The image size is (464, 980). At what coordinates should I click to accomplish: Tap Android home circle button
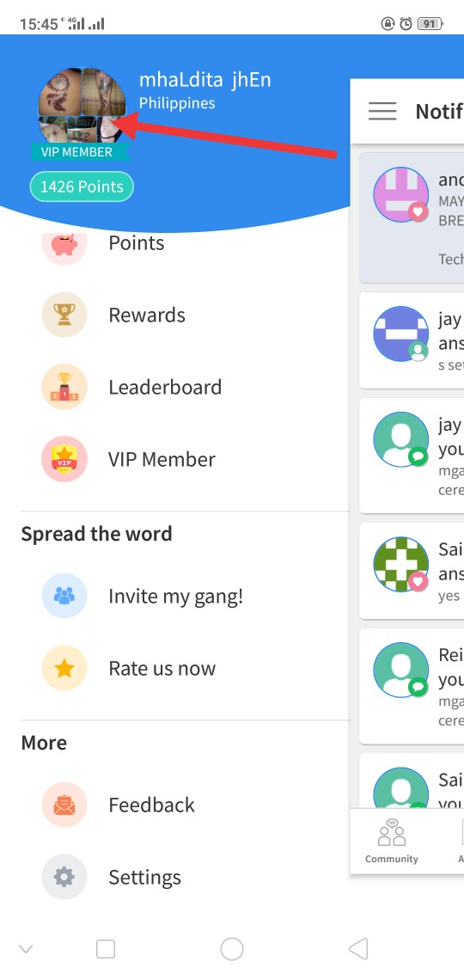coord(232,949)
